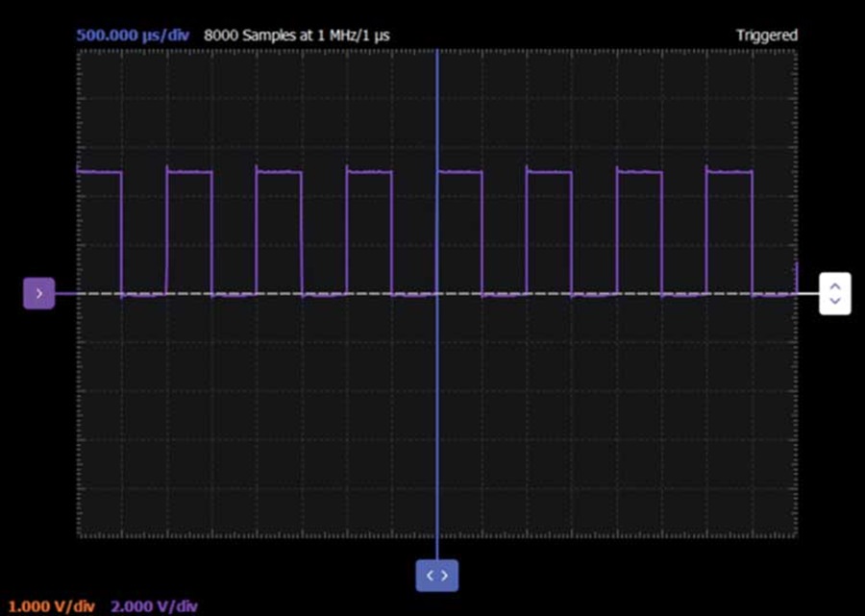
Task: Click the top of the rightmost full pulse
Action: 729,172
